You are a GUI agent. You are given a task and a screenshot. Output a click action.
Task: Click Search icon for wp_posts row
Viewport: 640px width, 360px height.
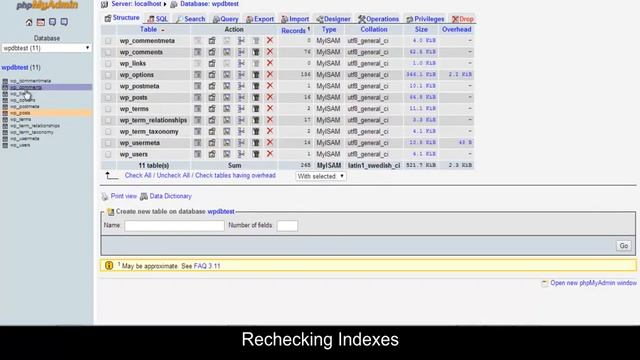pyautogui.click(x=227, y=98)
